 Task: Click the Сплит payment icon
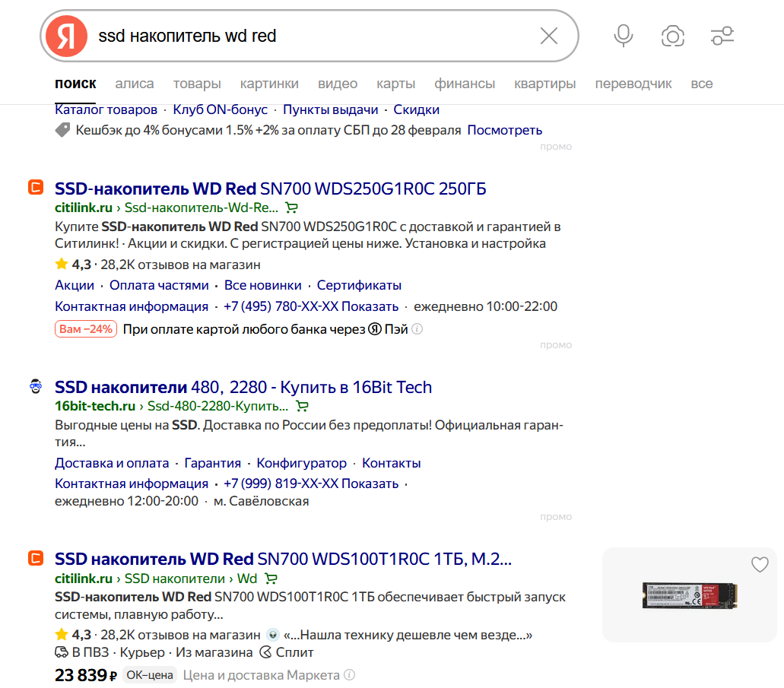[x=266, y=652]
